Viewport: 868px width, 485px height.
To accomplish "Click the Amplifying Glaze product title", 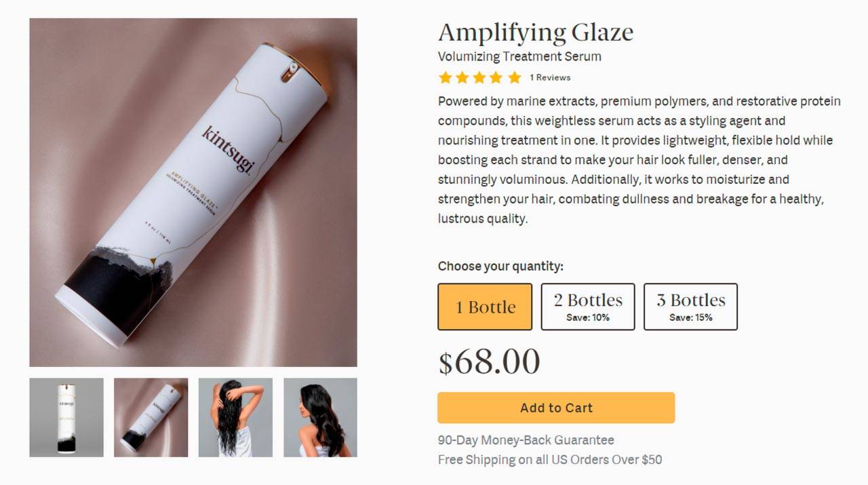I will point(535,32).
